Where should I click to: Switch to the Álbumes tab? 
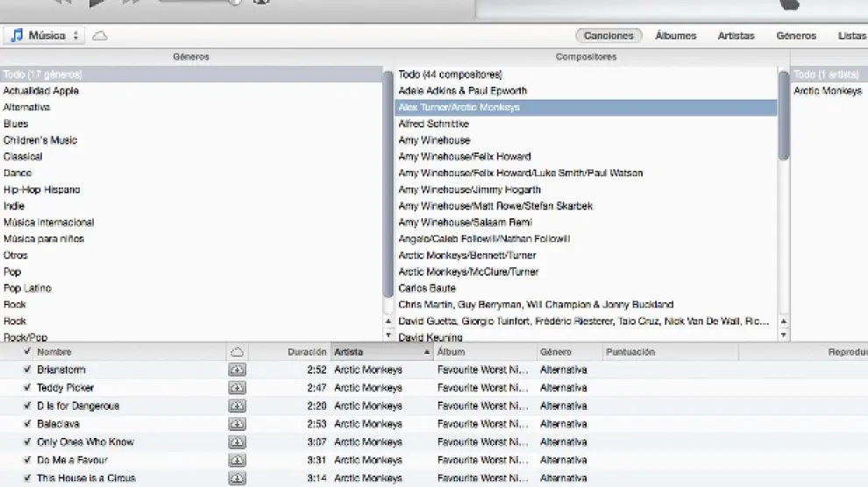[675, 36]
